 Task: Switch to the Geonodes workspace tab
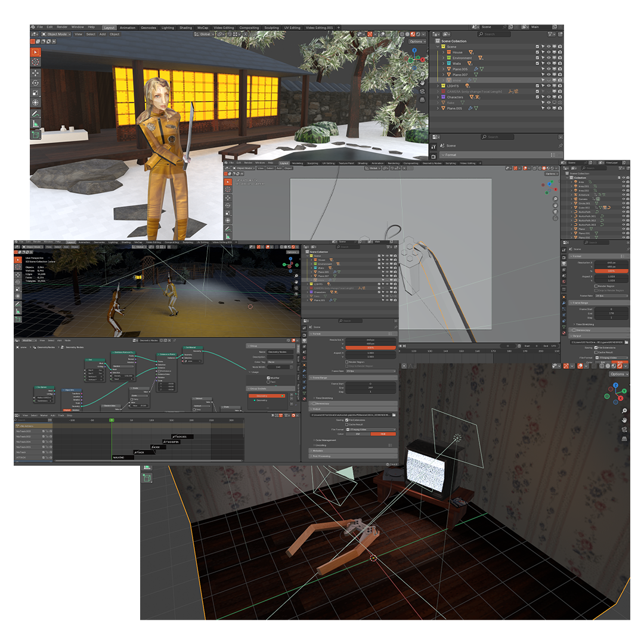click(148, 28)
